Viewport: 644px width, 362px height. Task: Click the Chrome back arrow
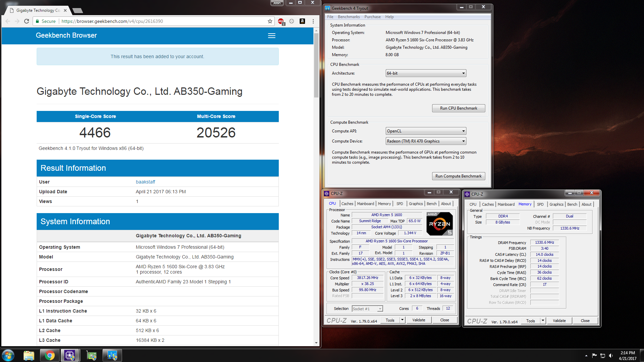pos(8,21)
